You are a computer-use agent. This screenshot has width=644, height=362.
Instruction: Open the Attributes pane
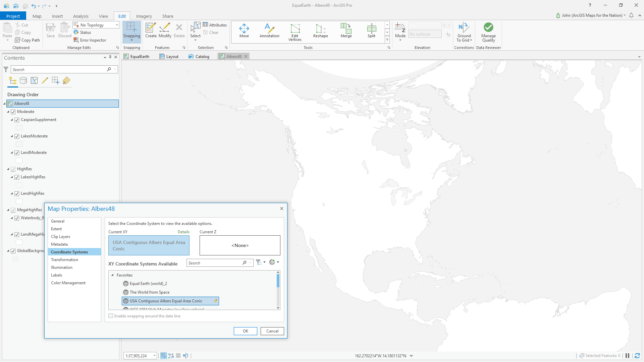tap(215, 25)
